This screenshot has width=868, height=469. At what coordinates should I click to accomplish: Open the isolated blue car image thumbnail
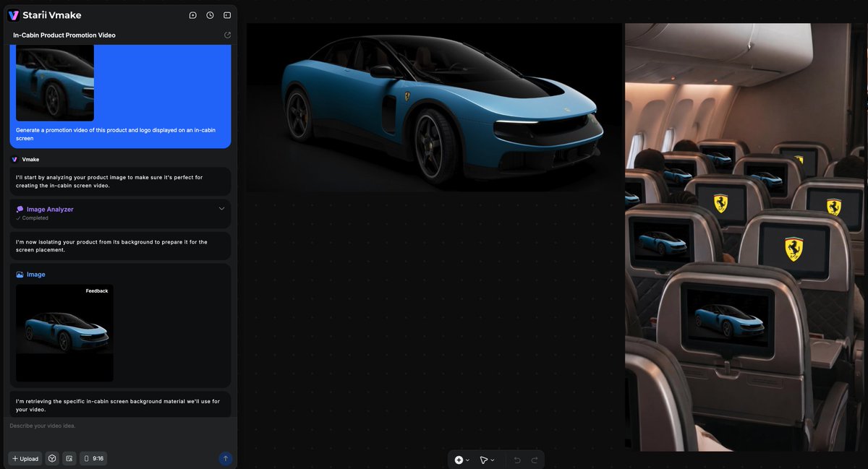[x=64, y=333]
